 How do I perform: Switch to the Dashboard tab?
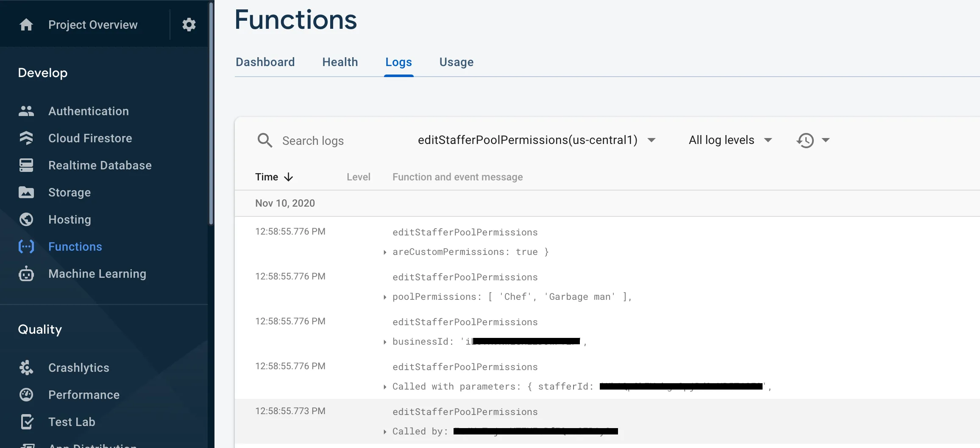click(x=265, y=62)
